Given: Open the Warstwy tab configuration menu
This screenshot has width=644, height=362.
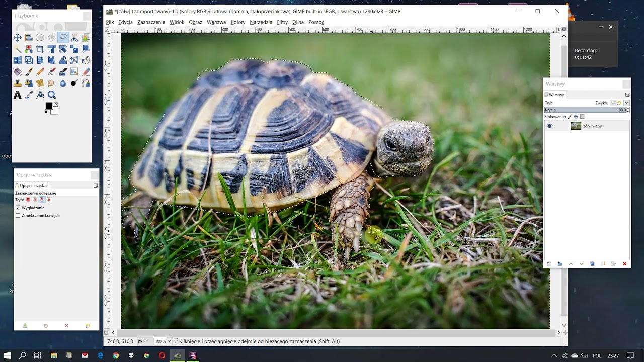Looking at the screenshot, I should click(627, 95).
